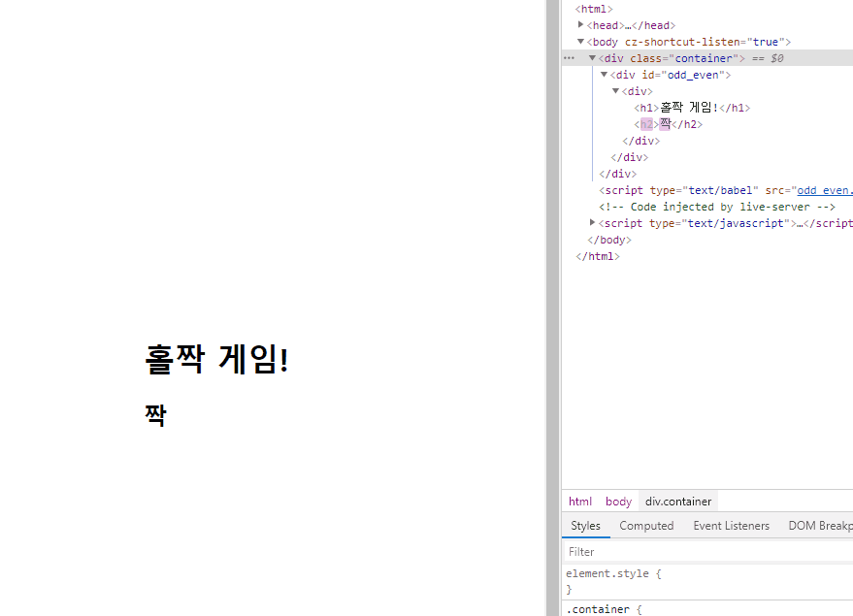Screen dimensions: 853x616
Task: Open the odd_even script source link
Action: (x=825, y=190)
